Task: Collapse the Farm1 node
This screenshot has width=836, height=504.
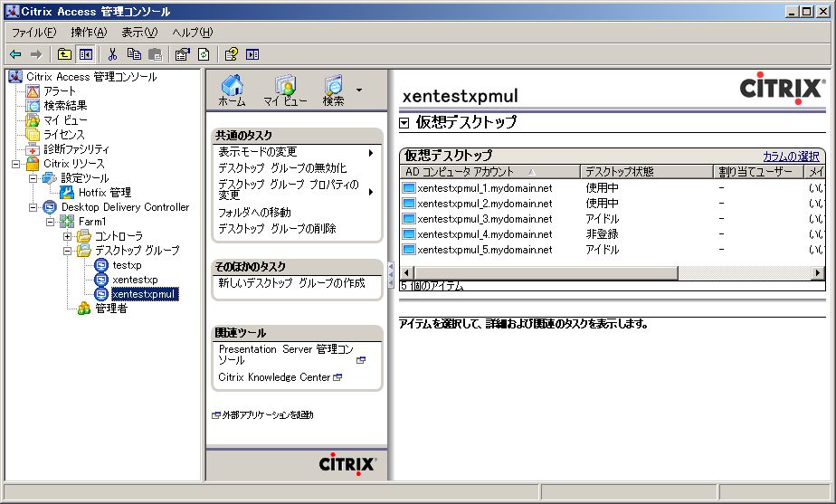Action: pos(50,222)
